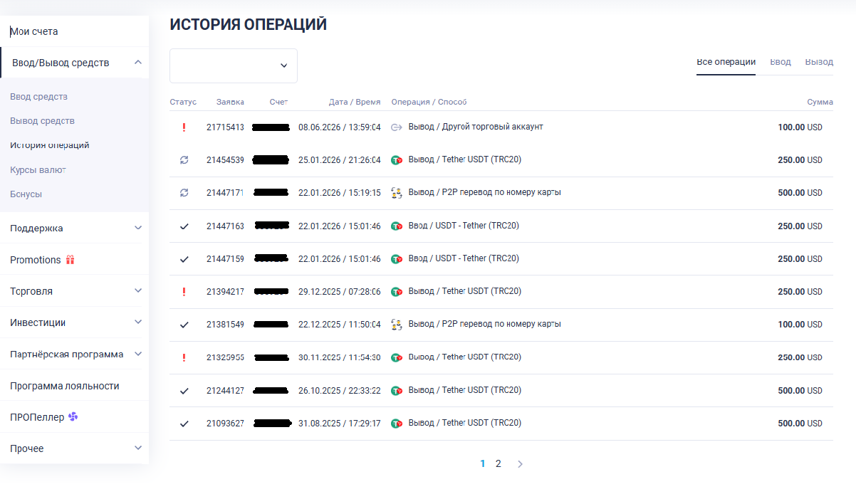The height and width of the screenshot is (504, 856).
Task: Switch to the Ввод tab
Action: point(781,62)
